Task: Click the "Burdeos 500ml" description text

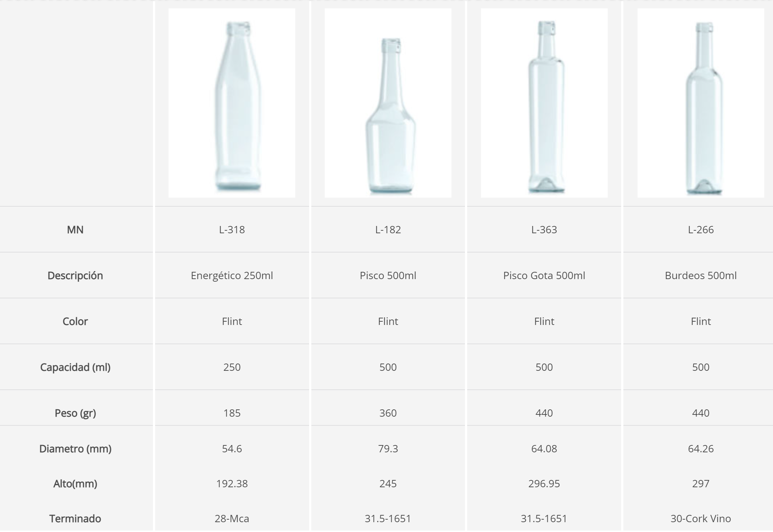Action: coord(701,275)
